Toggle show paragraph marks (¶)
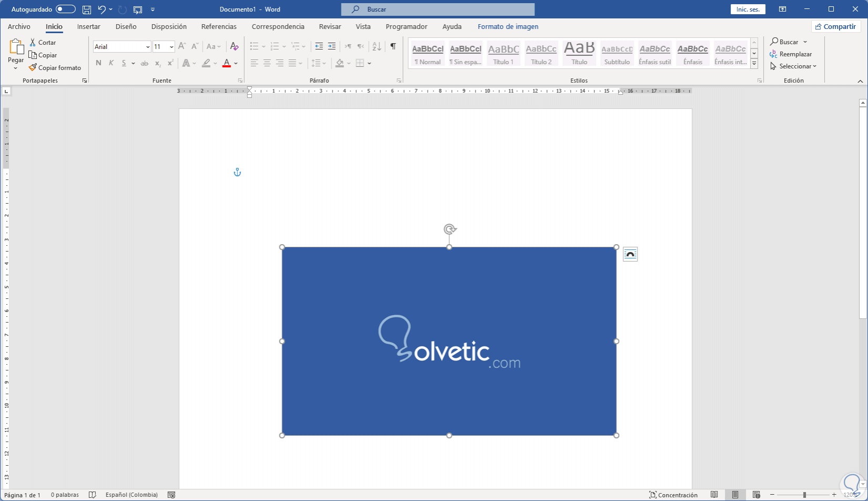This screenshot has width=868, height=501. 393,46
